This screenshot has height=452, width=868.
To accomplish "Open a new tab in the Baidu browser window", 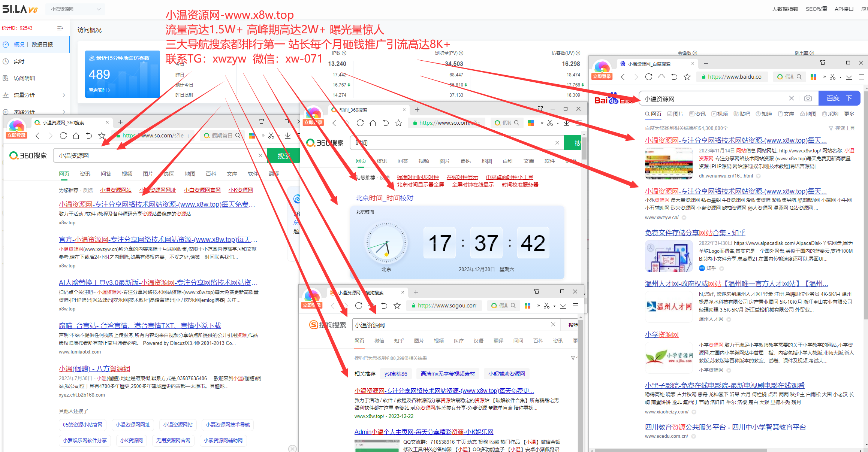I will [x=706, y=64].
